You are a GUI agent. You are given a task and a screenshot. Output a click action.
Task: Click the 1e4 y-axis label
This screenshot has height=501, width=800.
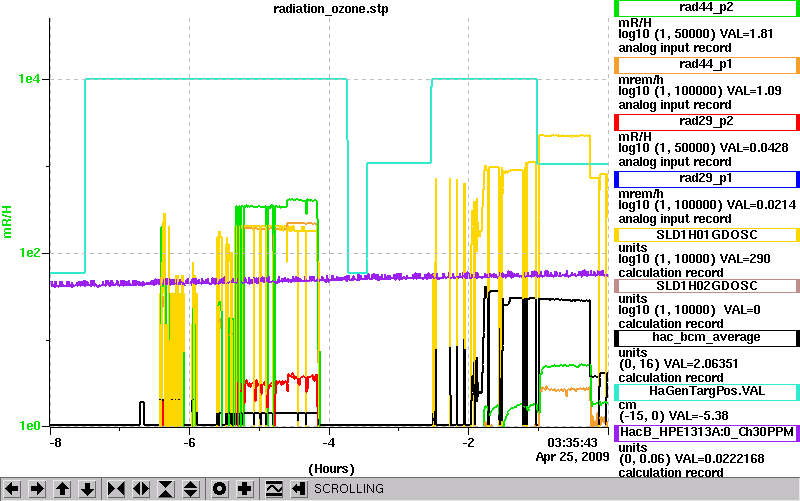click(x=29, y=79)
